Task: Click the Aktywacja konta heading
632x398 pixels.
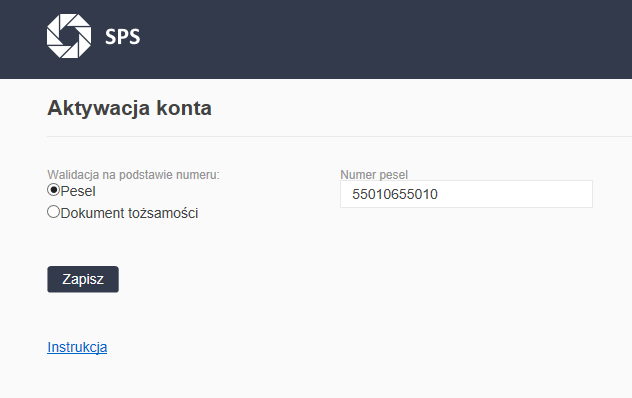Action: (x=129, y=108)
